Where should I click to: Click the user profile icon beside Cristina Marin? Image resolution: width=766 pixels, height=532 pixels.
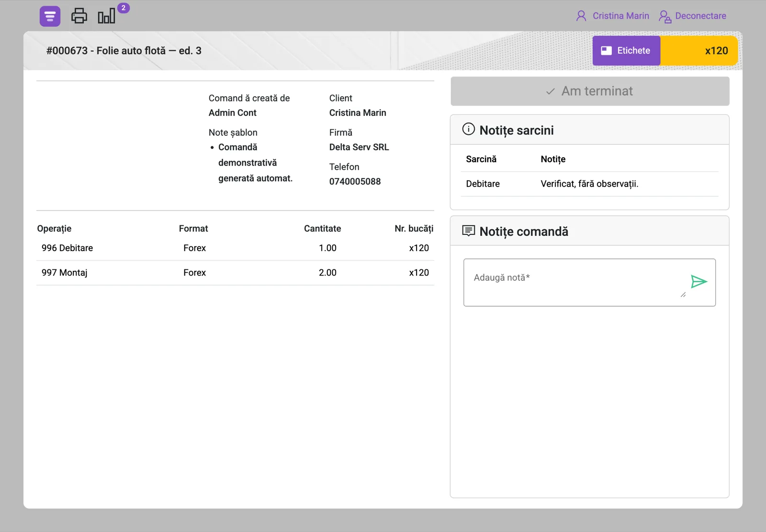pos(581,16)
